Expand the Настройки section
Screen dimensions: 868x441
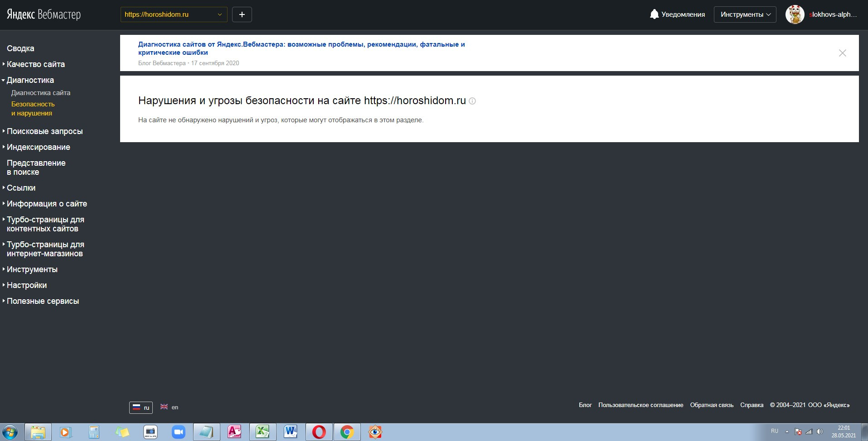click(x=26, y=285)
